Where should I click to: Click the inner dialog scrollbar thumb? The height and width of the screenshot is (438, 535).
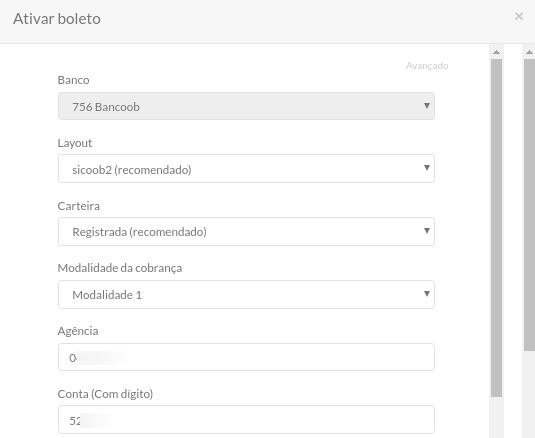(x=496, y=228)
